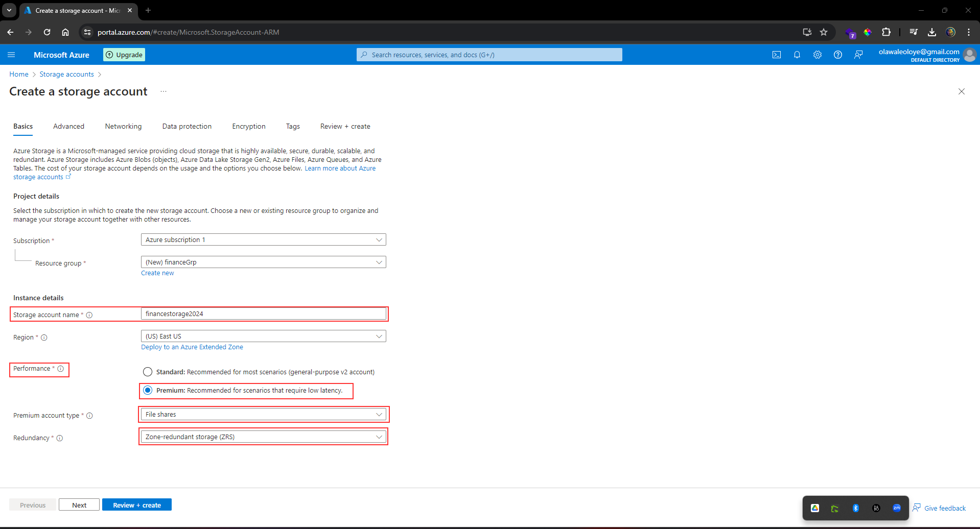
Task: Switch to the Data protection tab
Action: (187, 126)
